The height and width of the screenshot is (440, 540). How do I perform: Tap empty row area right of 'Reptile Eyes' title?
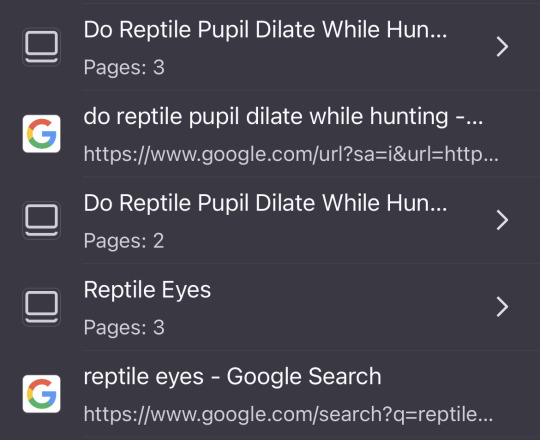click(x=351, y=290)
